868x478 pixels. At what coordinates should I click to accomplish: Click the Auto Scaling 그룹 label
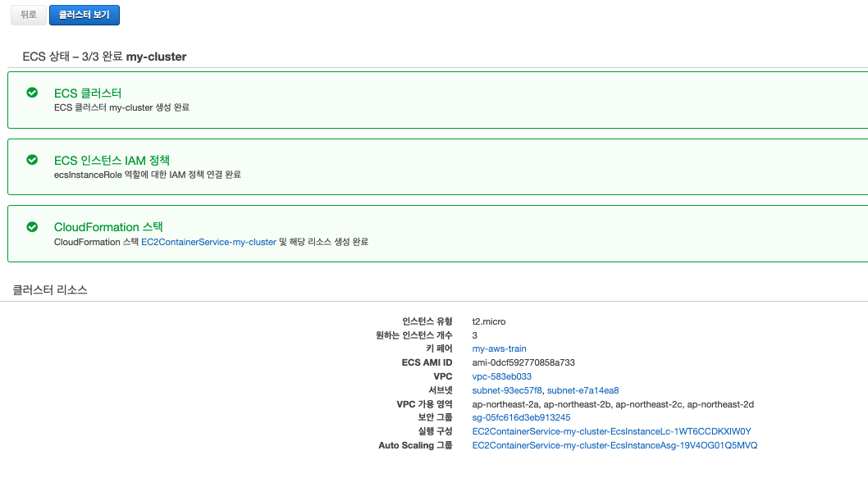tap(415, 445)
